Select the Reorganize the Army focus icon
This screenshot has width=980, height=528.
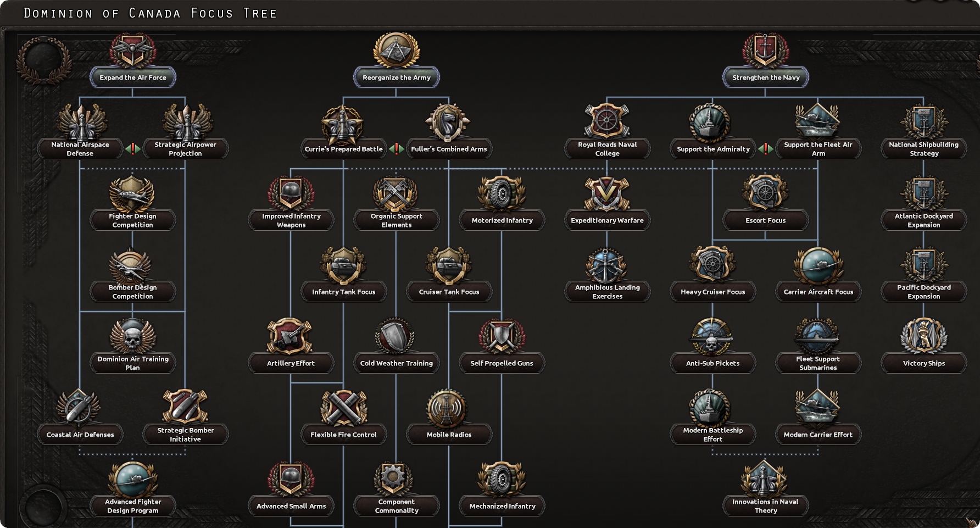[396, 50]
